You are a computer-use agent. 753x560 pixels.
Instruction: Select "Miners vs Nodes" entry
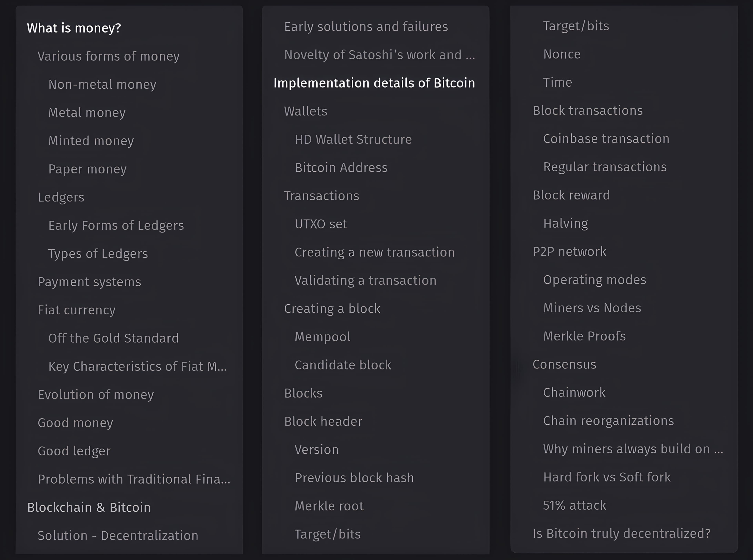click(x=592, y=308)
